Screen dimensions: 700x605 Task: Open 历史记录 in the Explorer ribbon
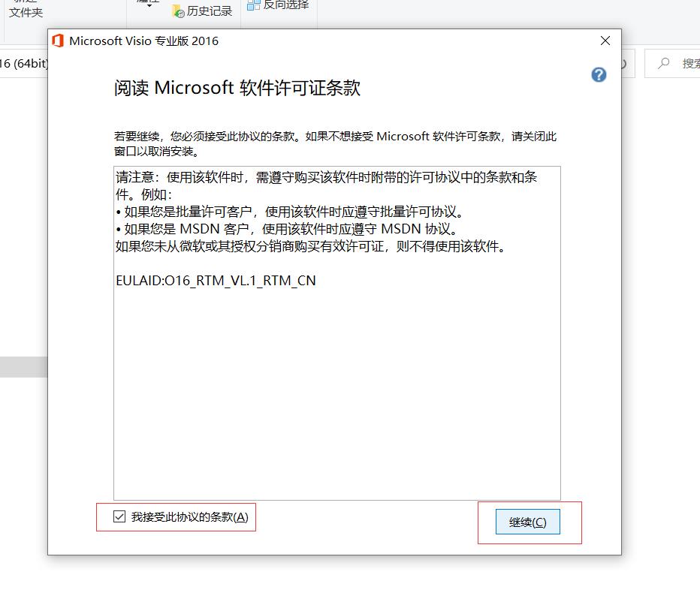(x=202, y=11)
